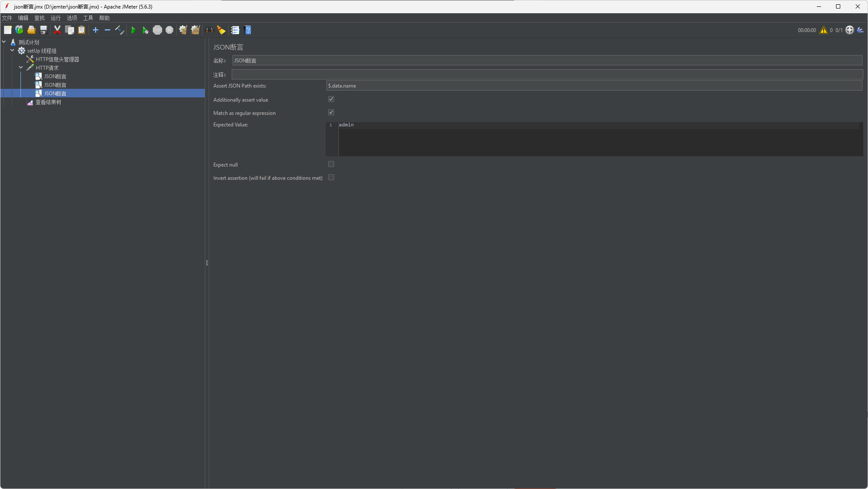
Task: Open the 运行 menu
Action: click(55, 18)
